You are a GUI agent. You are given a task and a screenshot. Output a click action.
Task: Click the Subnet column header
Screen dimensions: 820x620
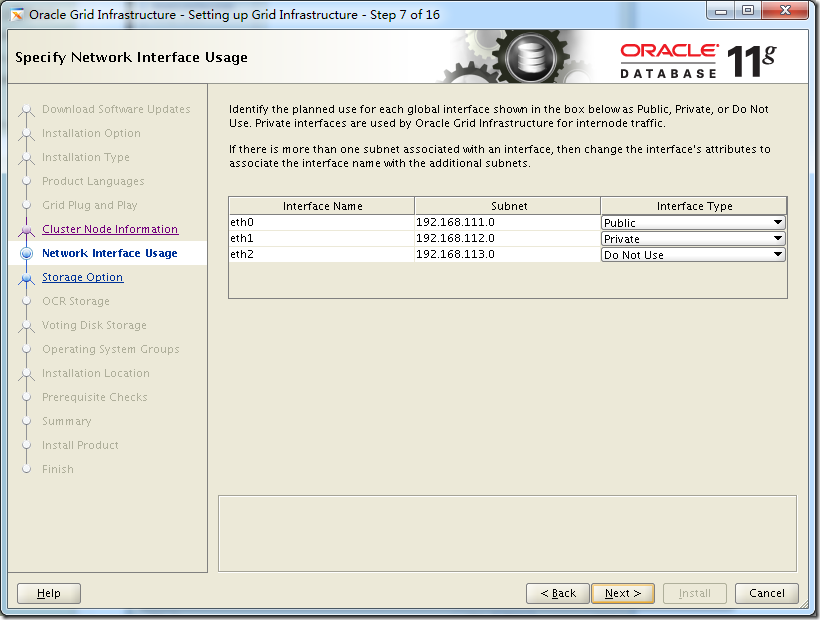coord(508,206)
